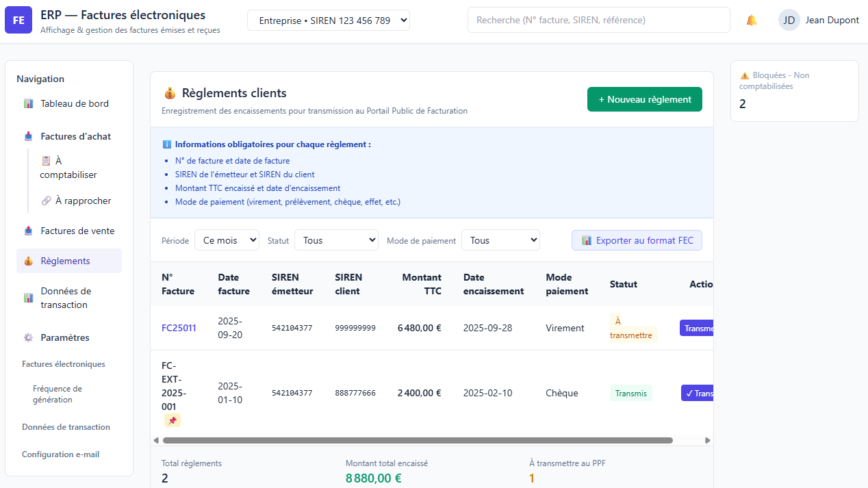The width and height of the screenshot is (868, 488).
Task: Open the notifications bell
Action: point(751,21)
